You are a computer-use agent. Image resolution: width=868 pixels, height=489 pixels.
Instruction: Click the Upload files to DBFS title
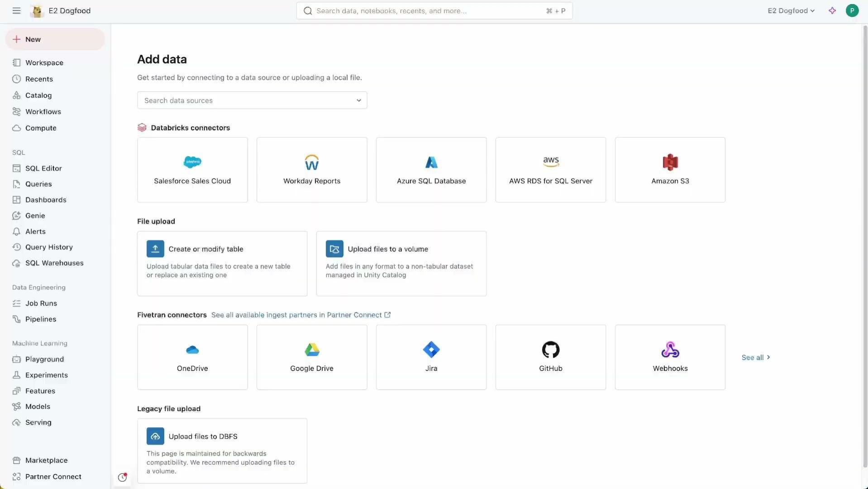(x=203, y=436)
